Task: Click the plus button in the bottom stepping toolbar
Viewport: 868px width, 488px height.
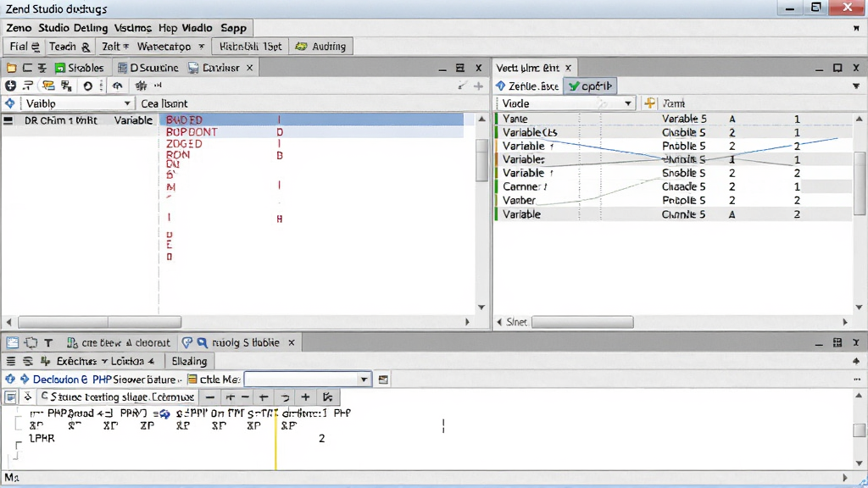Action: (305, 397)
